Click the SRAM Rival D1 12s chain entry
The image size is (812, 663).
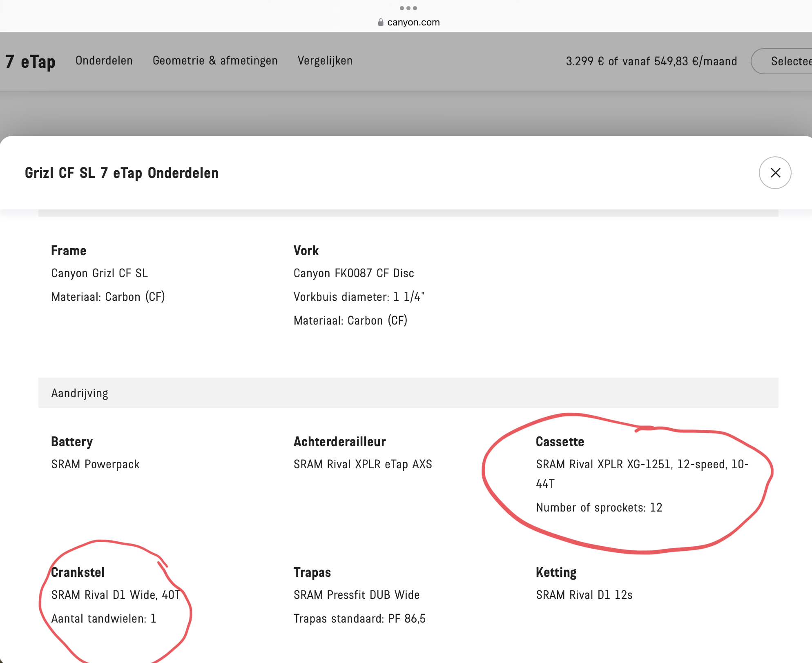(x=584, y=595)
